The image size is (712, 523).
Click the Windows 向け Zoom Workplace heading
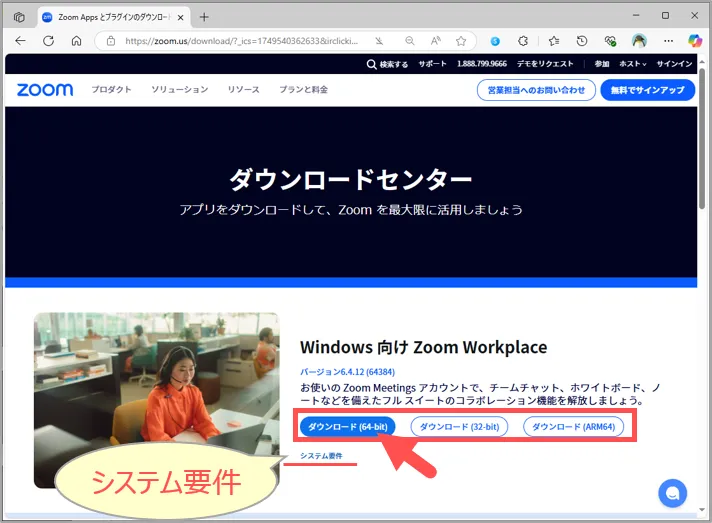pos(424,347)
